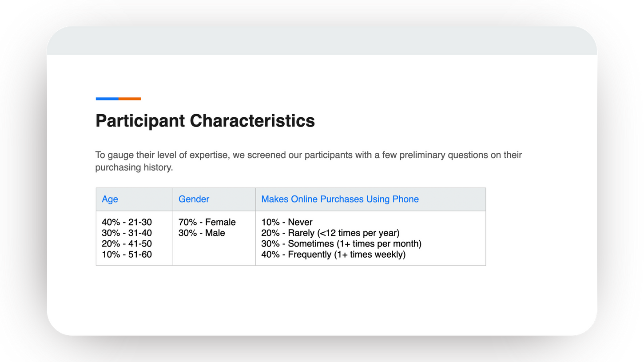Image resolution: width=644 pixels, height=362 pixels.
Task: Click the Makes Online Purchases Using Phone header
Action: coord(340,199)
